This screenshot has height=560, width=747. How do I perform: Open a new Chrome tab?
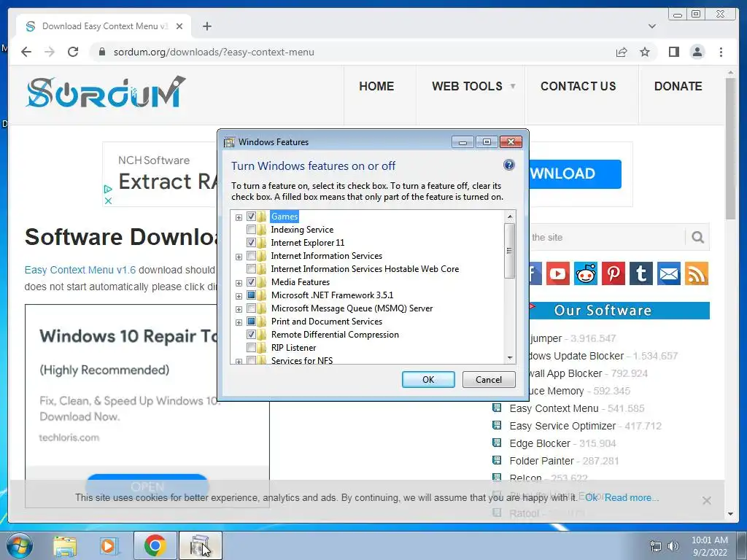206,26
